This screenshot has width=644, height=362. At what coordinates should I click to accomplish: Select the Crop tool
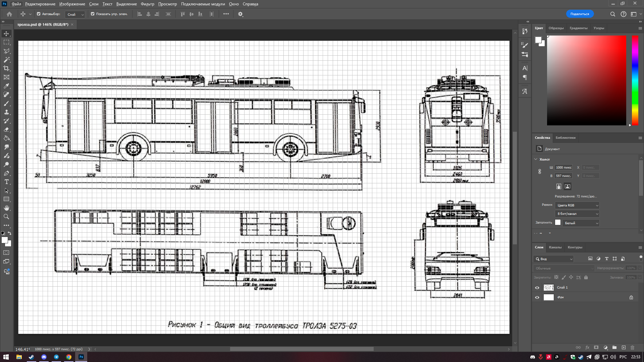pos(6,68)
